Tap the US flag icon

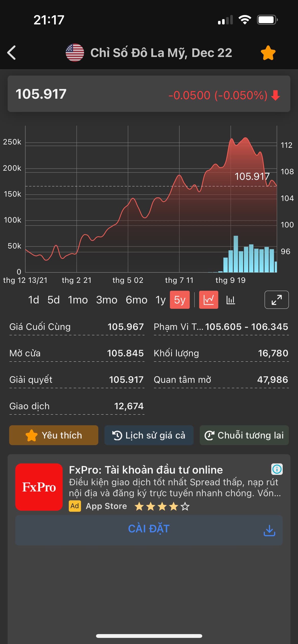point(75,53)
